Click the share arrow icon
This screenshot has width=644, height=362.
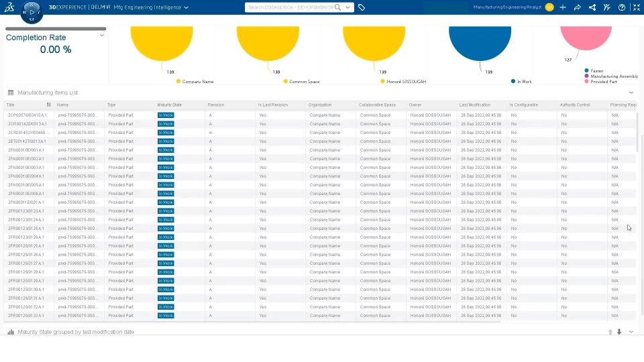tap(578, 7)
